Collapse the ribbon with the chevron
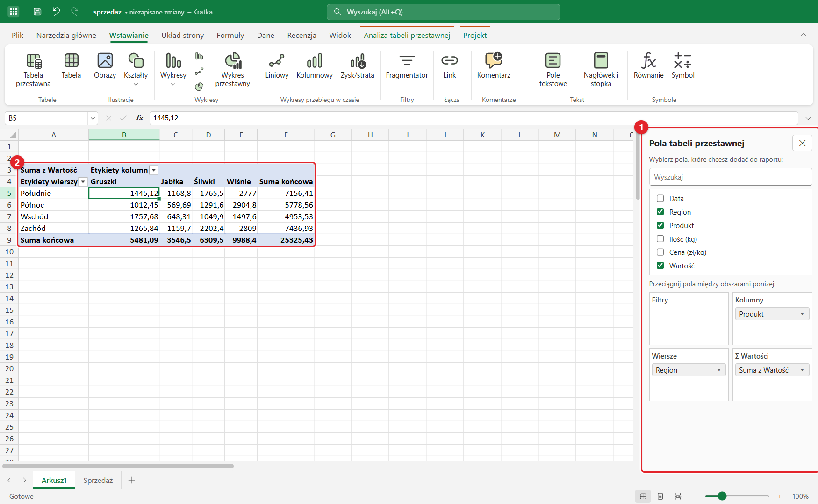Viewport: 818px width, 504px height. (803, 34)
